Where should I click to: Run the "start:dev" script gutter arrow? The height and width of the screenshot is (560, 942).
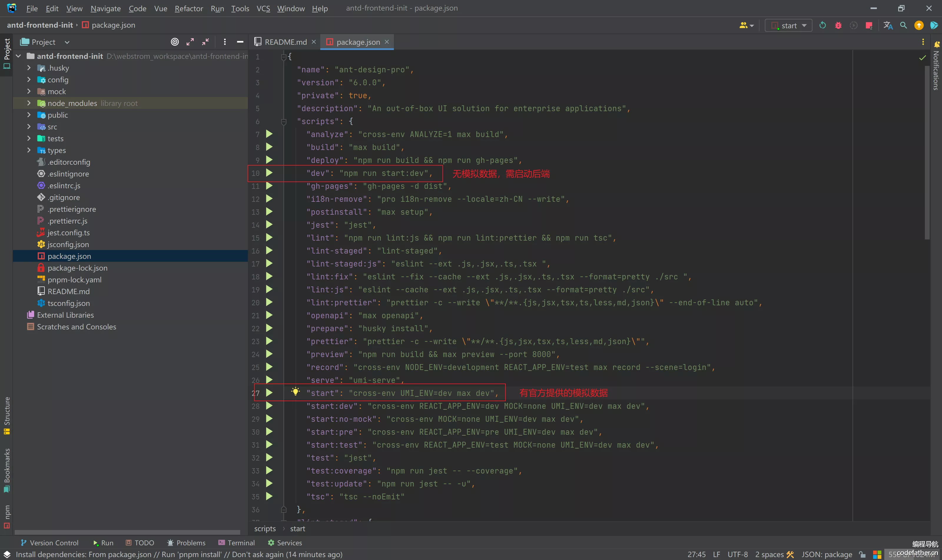click(269, 406)
